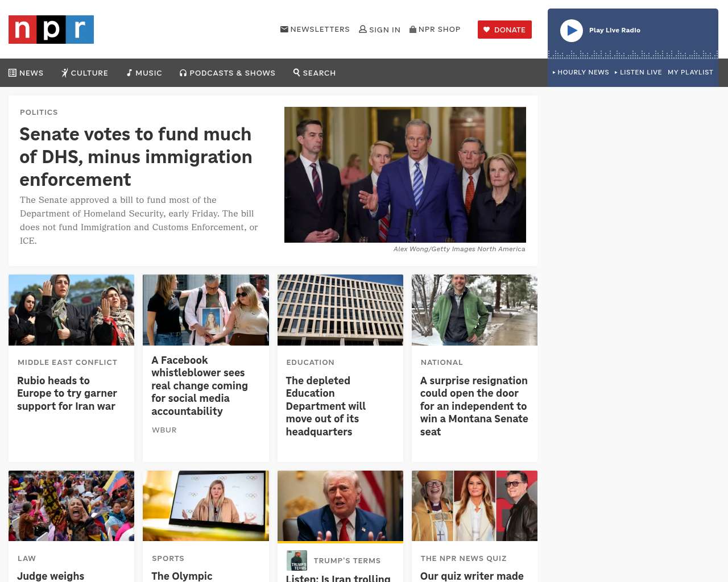Viewport: 728px width, 582px height.
Task: Open the Rubio heads to Europe story
Action: tap(67, 393)
